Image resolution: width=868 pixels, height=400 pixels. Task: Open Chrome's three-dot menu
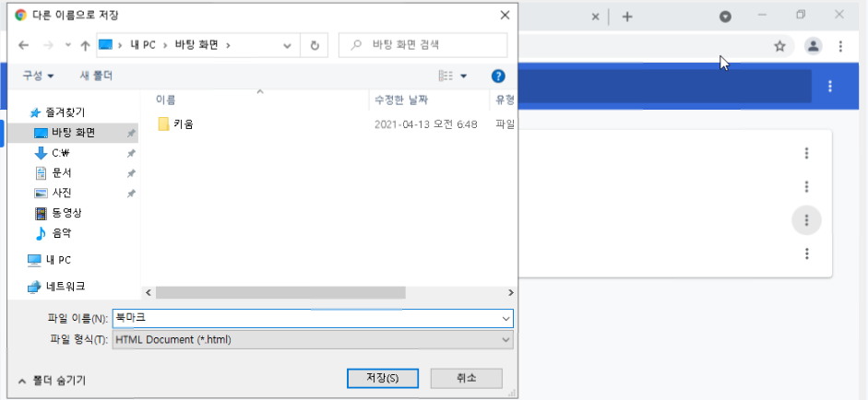[x=841, y=46]
